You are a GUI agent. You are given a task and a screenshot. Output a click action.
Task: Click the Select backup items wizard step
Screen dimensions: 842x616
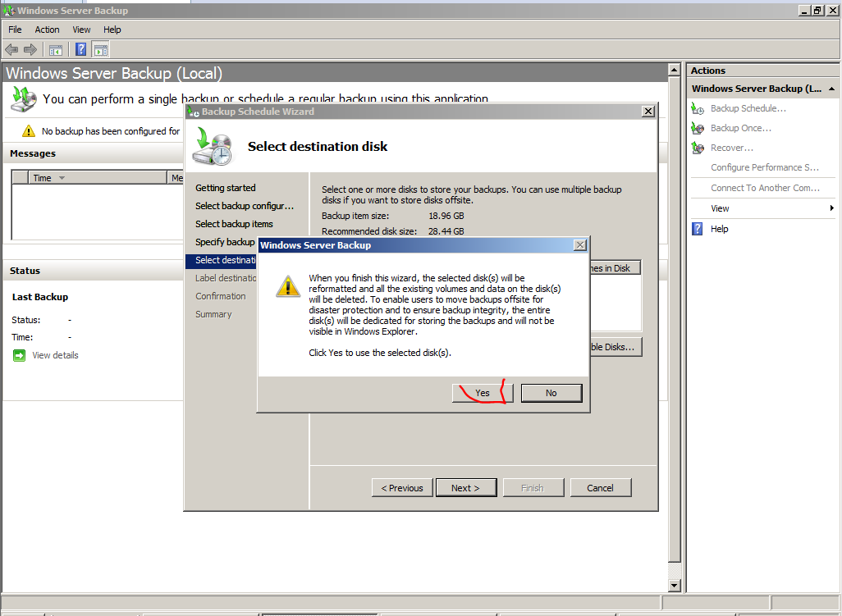[x=234, y=224]
